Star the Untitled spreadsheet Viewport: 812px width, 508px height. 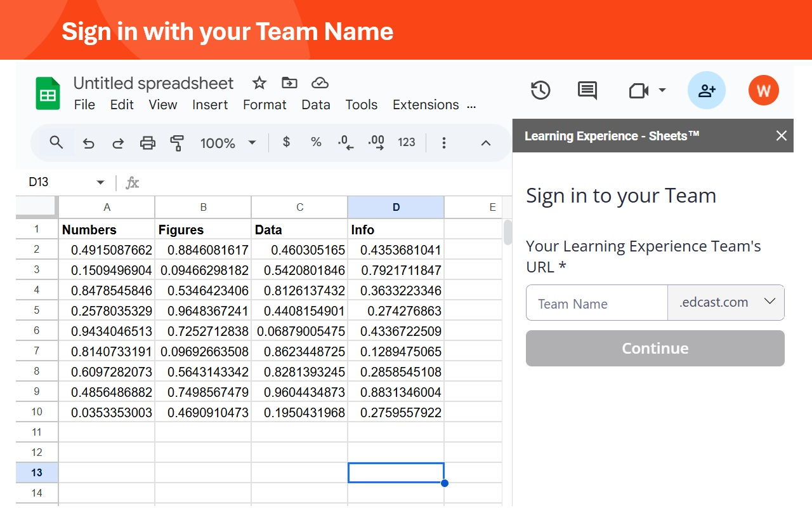[x=259, y=83]
